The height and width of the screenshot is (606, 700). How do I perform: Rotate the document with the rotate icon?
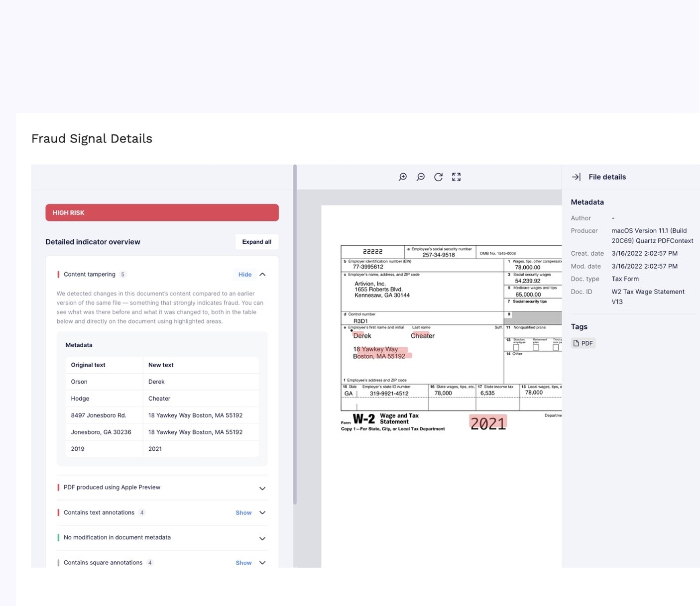click(438, 177)
